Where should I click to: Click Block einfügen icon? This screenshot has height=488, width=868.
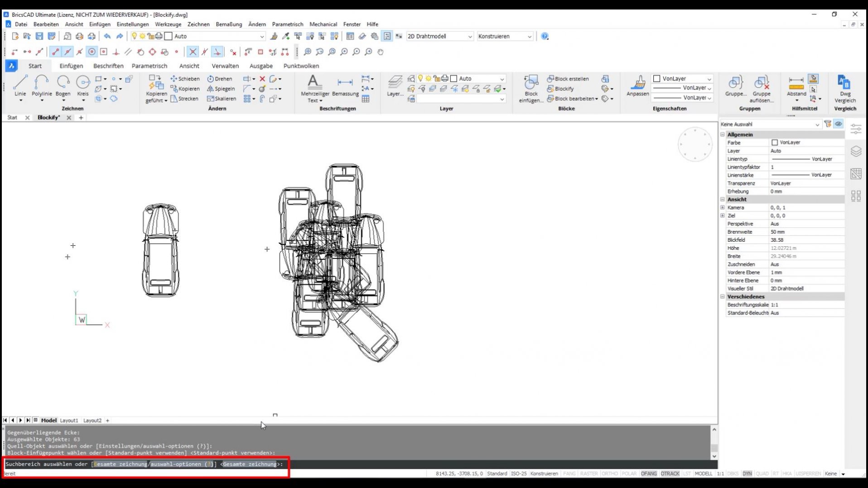coord(531,89)
